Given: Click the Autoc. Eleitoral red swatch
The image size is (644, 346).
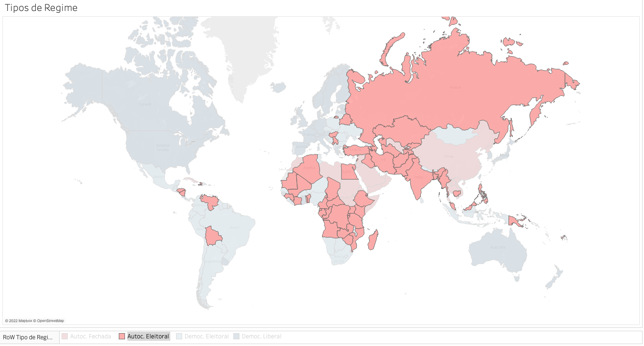Looking at the screenshot, I should pyautogui.click(x=122, y=336).
